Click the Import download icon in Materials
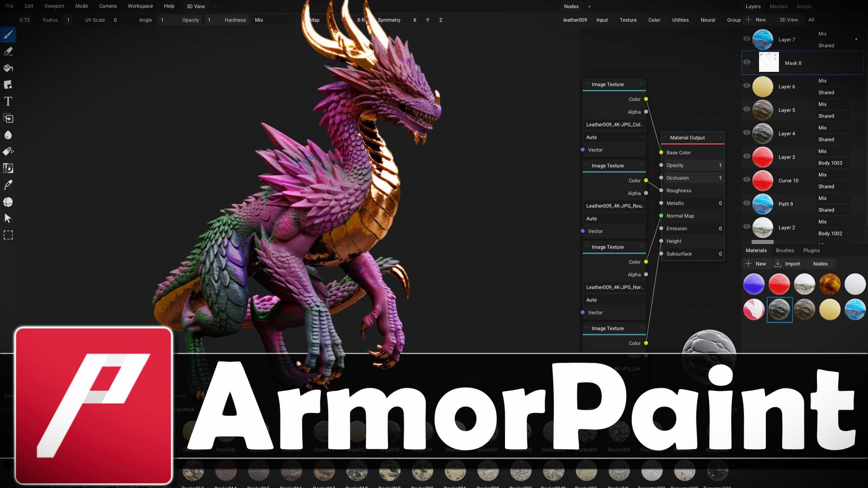This screenshot has height=488, width=868. pos(778,263)
